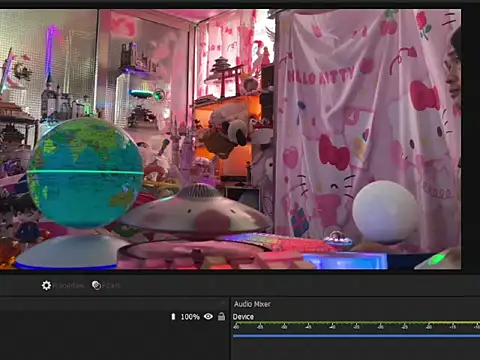Click the empty area below Audio Mixer meter
Image resolution: width=480 pixels, height=360 pixels.
[356, 349]
